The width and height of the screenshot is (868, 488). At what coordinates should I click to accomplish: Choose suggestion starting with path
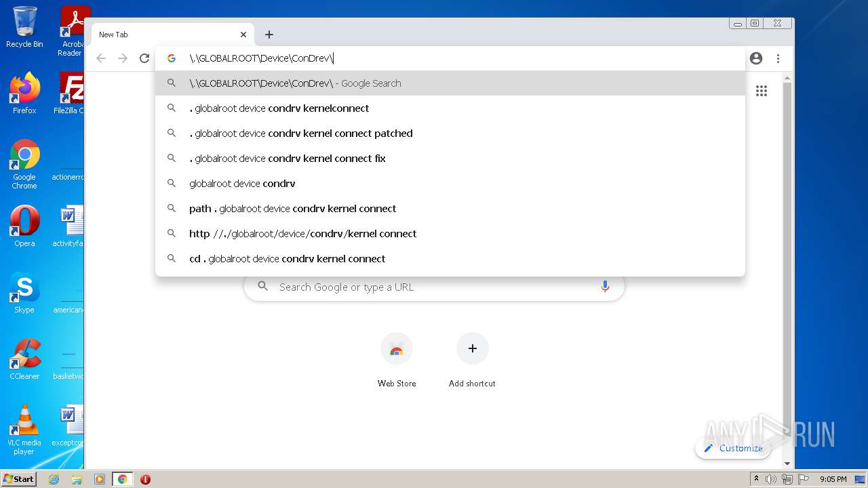click(450, 209)
